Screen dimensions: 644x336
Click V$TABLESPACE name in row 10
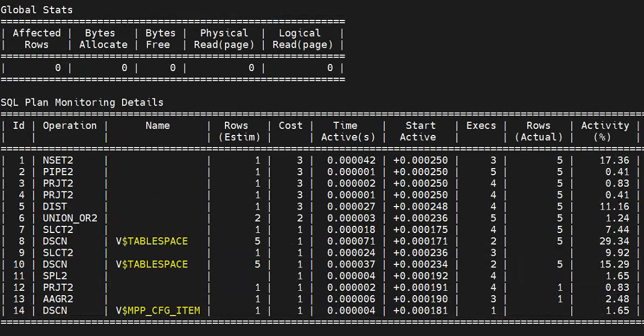tap(152, 264)
